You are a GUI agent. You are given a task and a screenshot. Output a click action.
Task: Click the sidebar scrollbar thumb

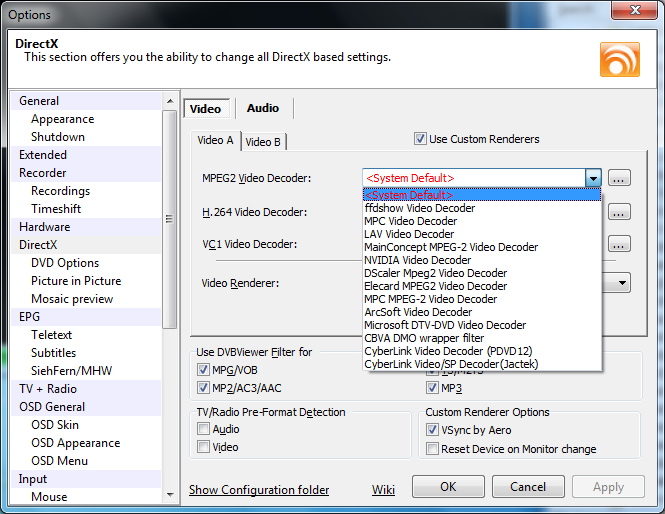(x=170, y=219)
